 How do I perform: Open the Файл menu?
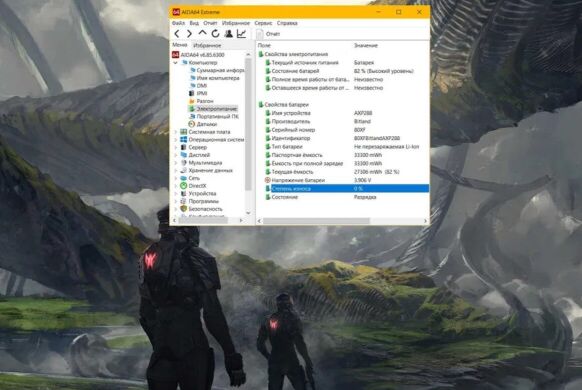click(179, 23)
